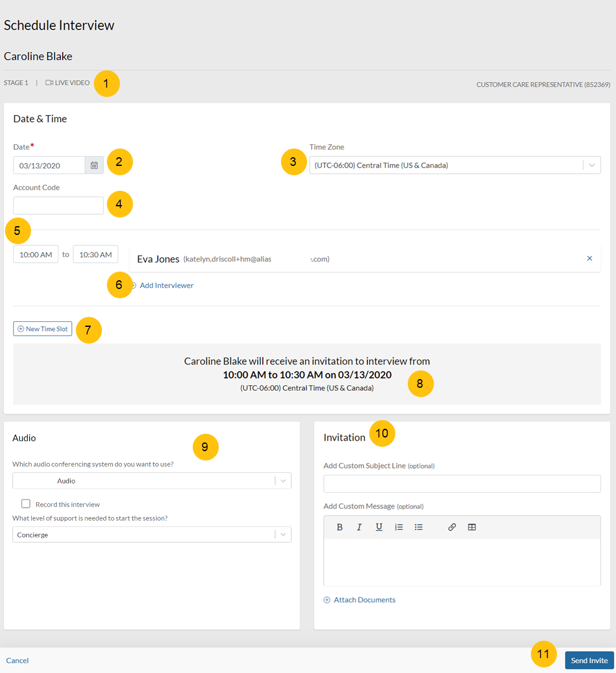This screenshot has height=673, width=616.
Task: Insert a hyperlink in custom message
Action: [452, 527]
